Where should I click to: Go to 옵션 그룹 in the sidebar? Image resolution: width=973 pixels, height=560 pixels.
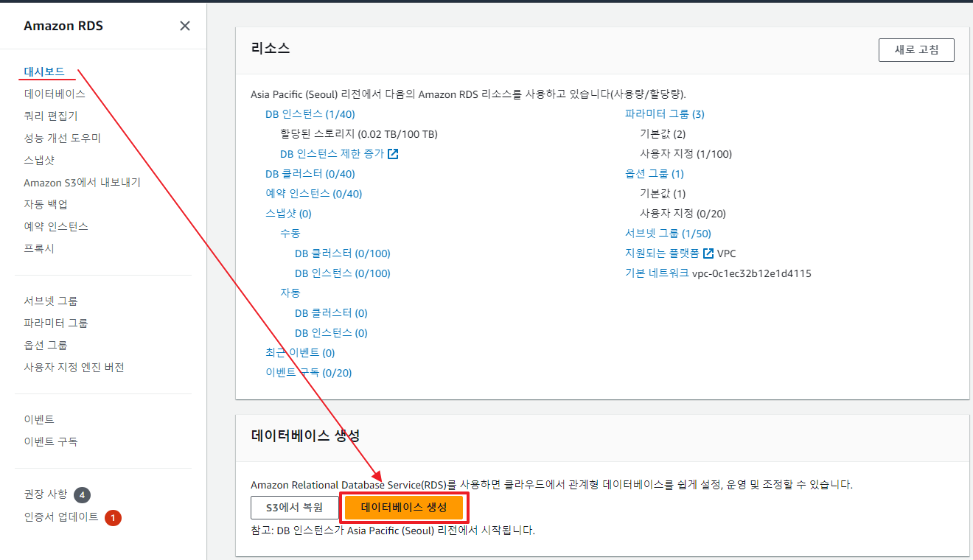pos(46,345)
